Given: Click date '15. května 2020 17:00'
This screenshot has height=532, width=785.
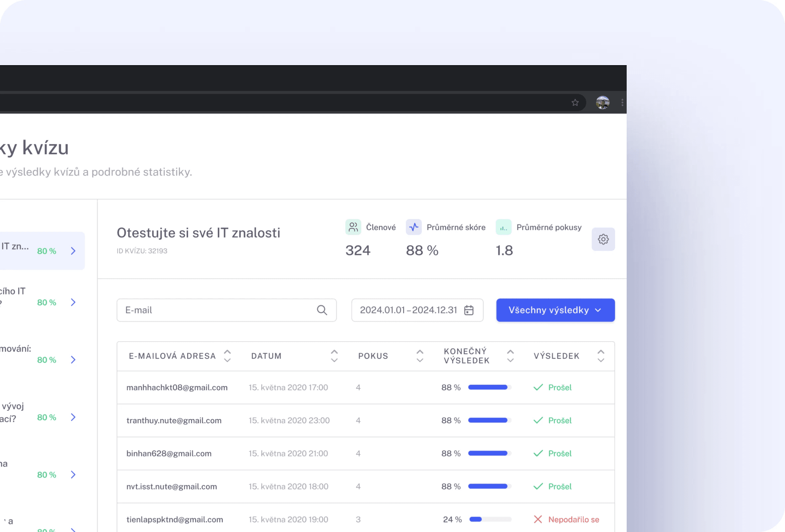Looking at the screenshot, I should (288, 387).
